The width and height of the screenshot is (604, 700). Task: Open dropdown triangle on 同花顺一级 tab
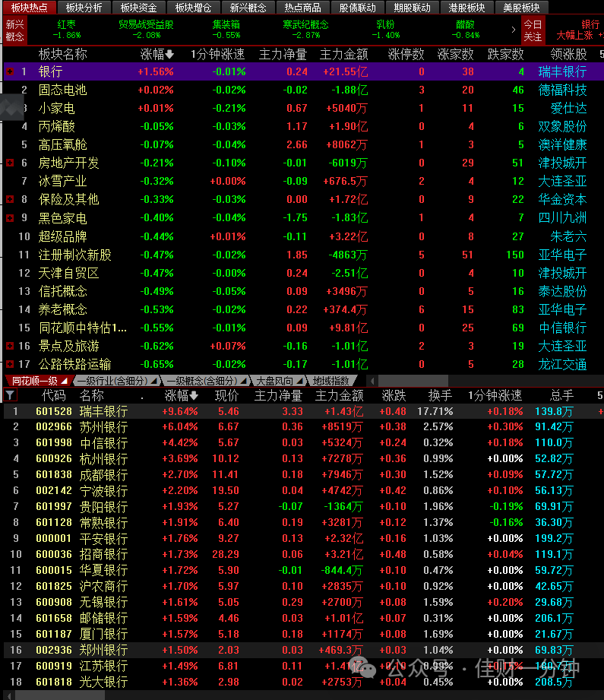point(65,381)
